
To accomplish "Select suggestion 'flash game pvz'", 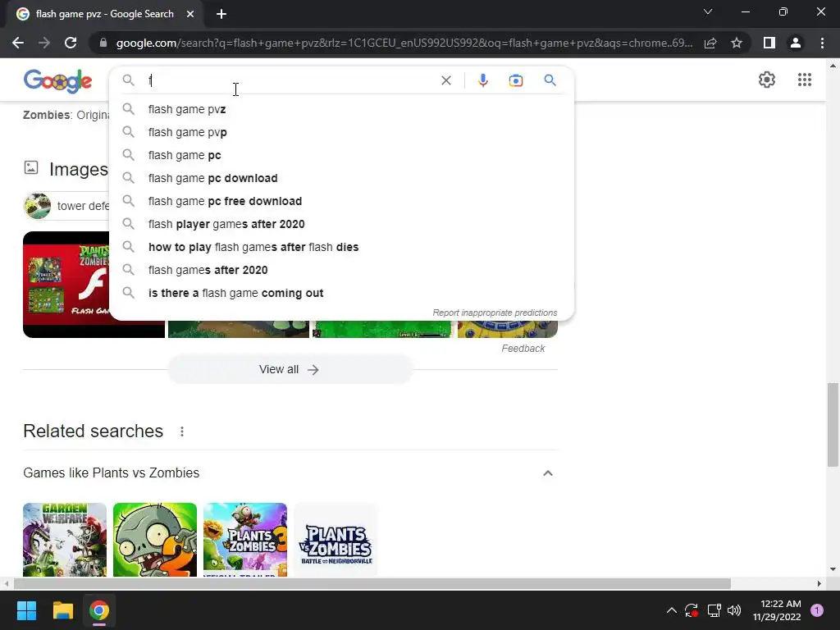I will coord(342,109).
